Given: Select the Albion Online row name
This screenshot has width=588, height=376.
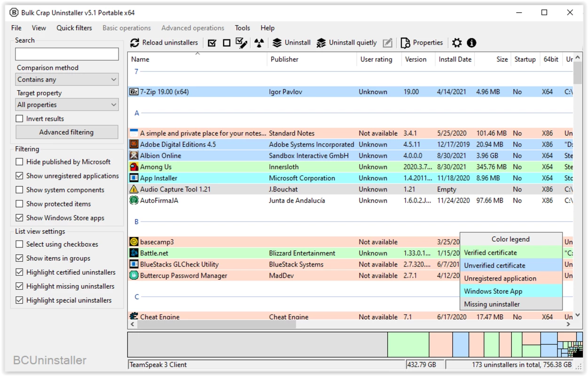Looking at the screenshot, I should 160,156.
